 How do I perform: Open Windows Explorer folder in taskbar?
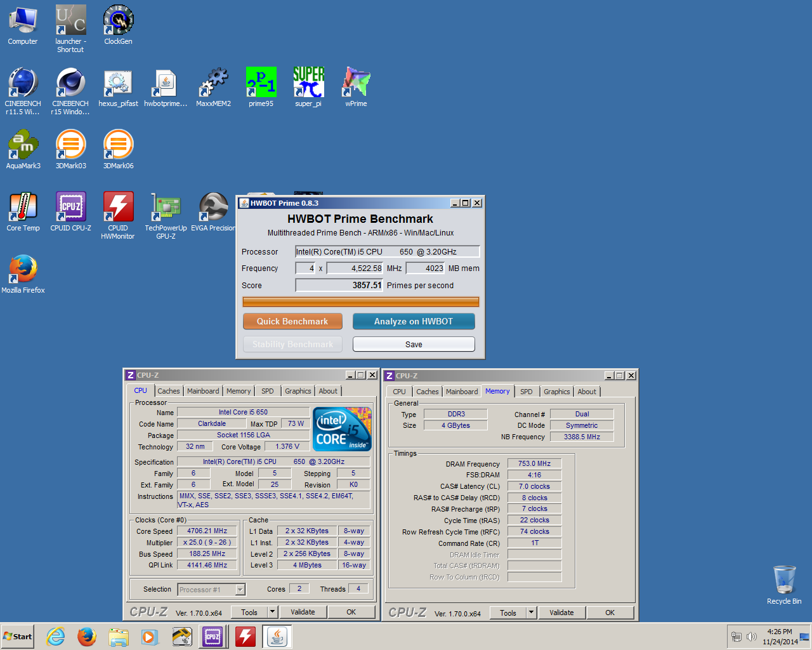pos(119,636)
